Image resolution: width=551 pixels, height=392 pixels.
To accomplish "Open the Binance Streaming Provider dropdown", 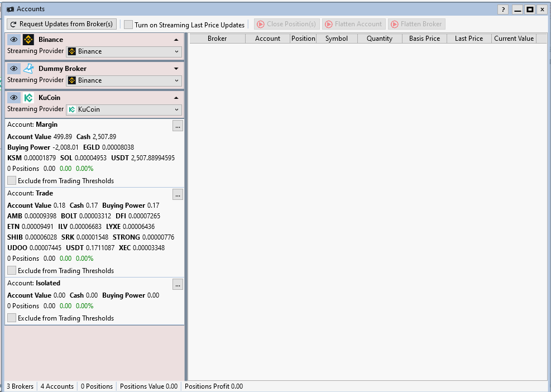I will click(124, 51).
